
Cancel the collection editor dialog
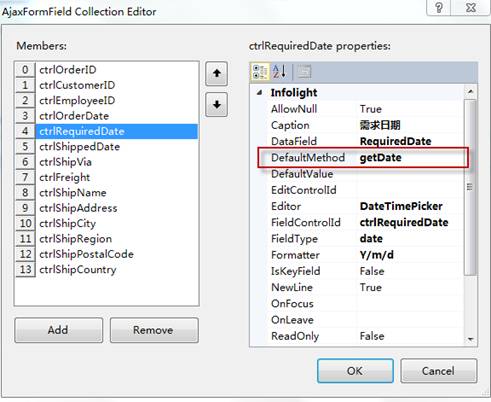tap(438, 371)
